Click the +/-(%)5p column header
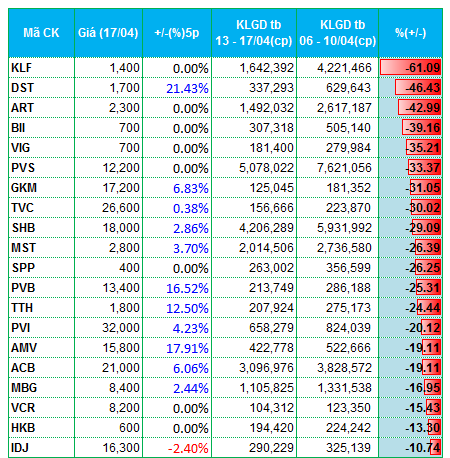Viewport: 450px width, 458px height. pyautogui.click(x=177, y=33)
